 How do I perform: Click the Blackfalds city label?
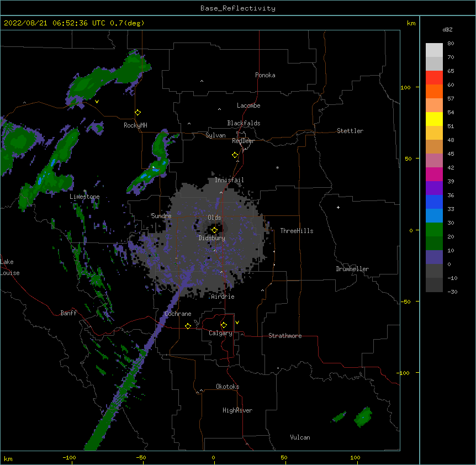[244, 123]
